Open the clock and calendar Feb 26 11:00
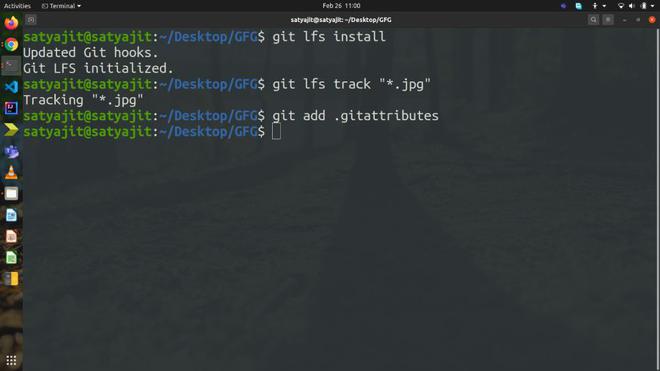This screenshot has height=371, width=660. tap(341, 6)
